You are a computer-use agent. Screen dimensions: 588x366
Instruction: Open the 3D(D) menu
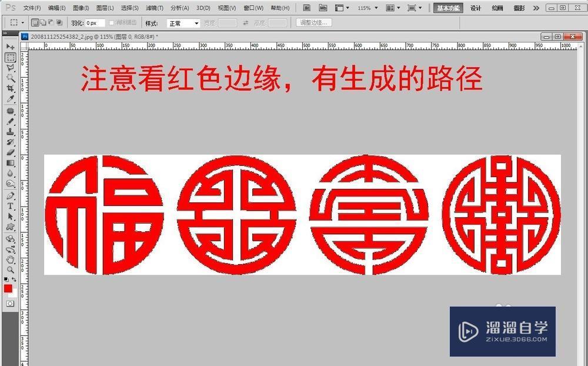(203, 8)
